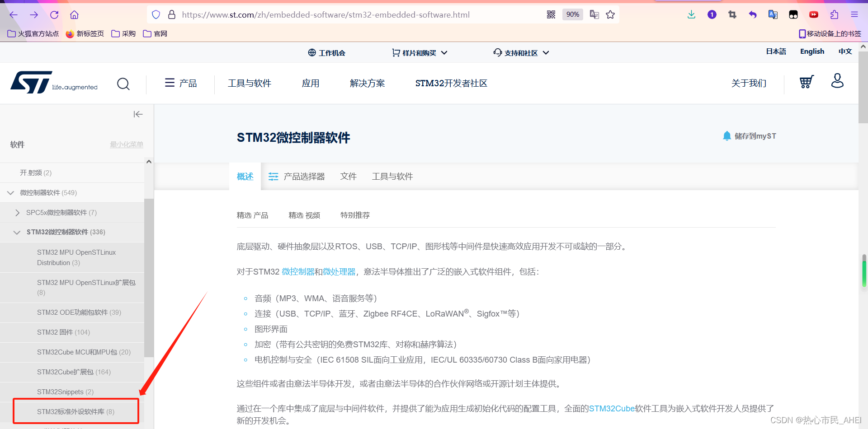Switch to the 文件 tab
This screenshot has width=868, height=429.
349,177
